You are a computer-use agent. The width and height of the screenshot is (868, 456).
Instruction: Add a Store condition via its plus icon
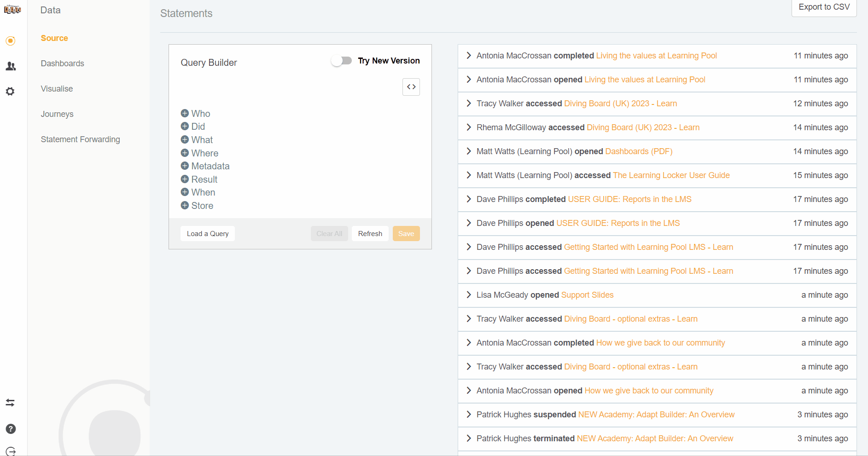184,206
